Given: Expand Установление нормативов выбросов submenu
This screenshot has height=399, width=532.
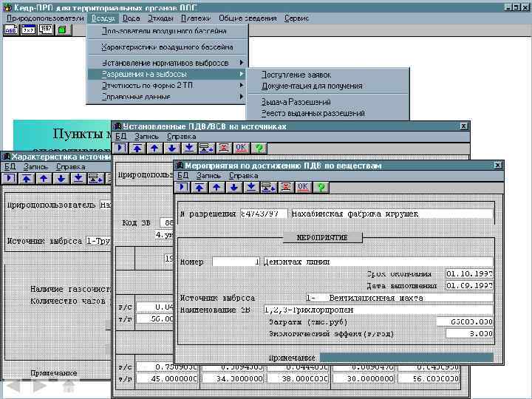Looking at the screenshot, I should click(x=167, y=63).
